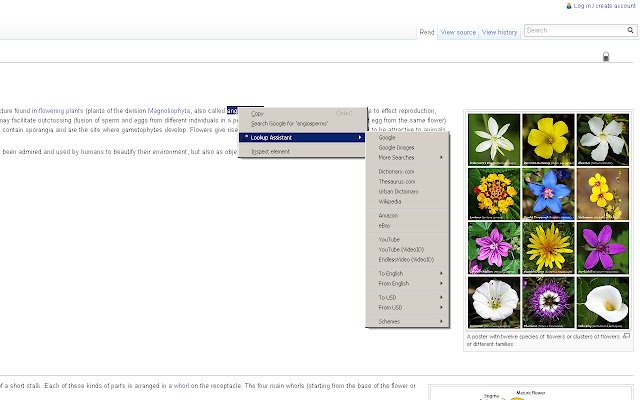Follow the whorl link
This screenshot has height=400, width=640.
[182, 386]
